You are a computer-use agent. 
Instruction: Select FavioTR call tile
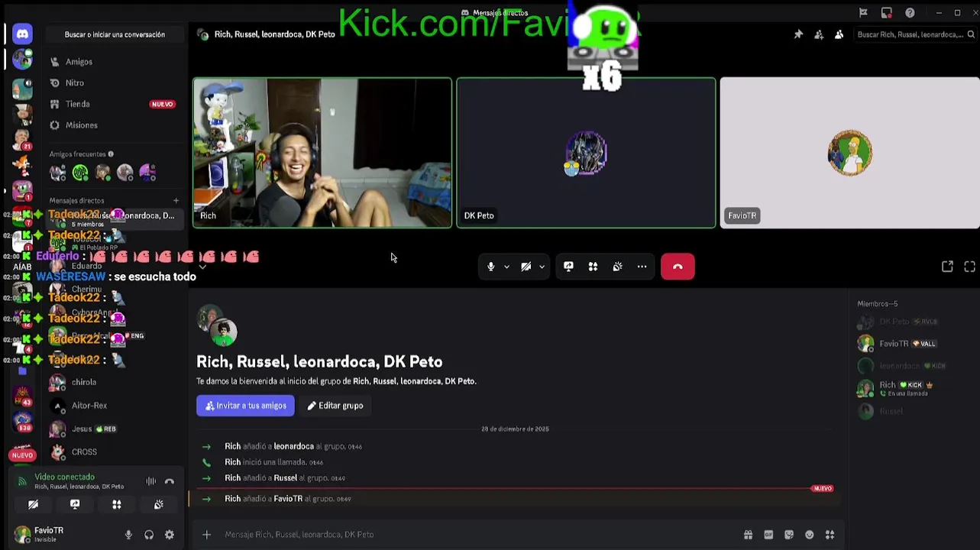(849, 153)
